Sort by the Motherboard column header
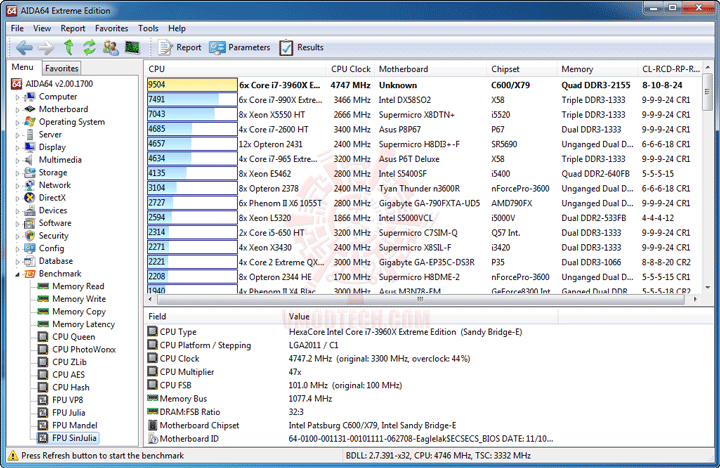 [430, 69]
